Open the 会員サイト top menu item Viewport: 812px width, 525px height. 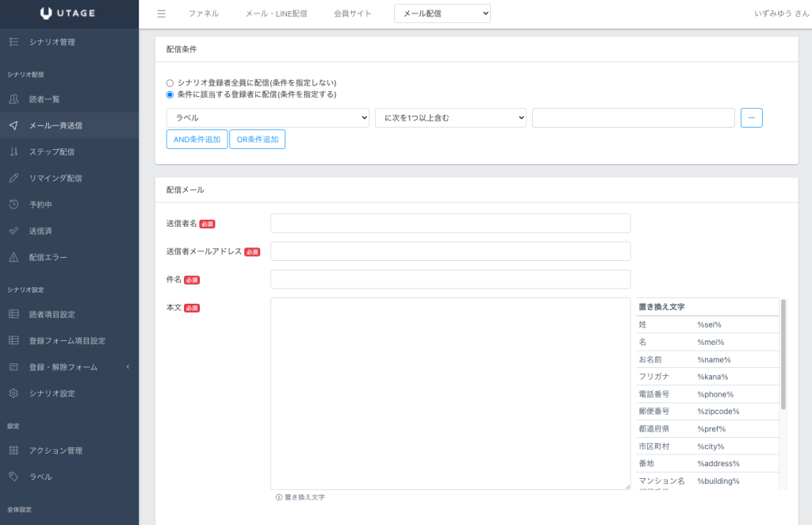coord(353,13)
